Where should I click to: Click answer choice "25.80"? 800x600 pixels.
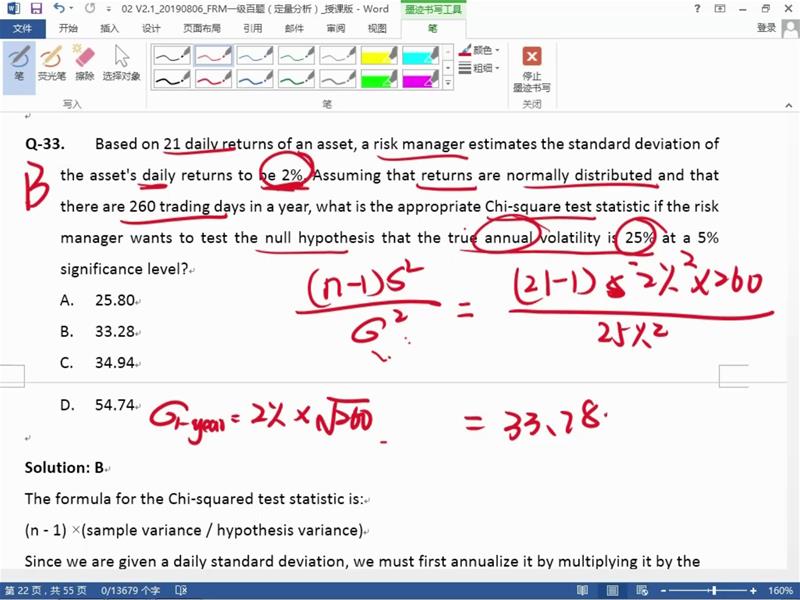point(115,300)
